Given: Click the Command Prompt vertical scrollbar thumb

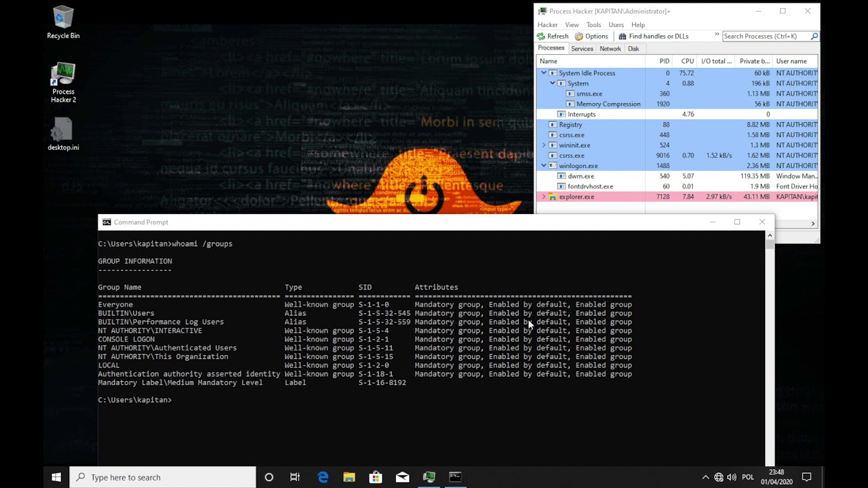Looking at the screenshot, I should click(770, 244).
